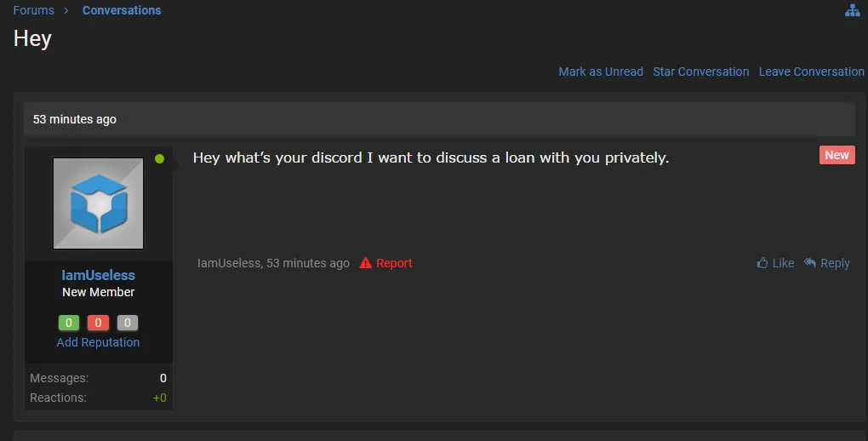
Task: Open IamUseless's avatar image
Action: [x=98, y=203]
